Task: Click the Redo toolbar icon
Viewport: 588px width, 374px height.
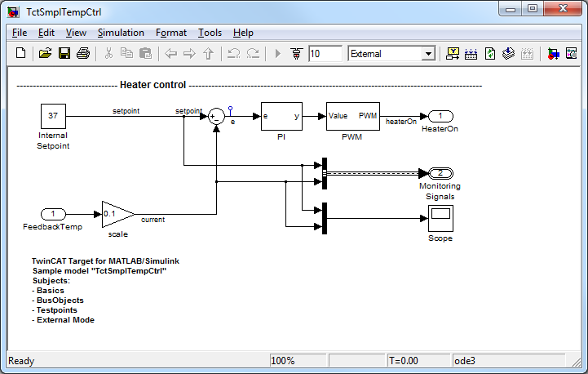Action: [x=253, y=53]
